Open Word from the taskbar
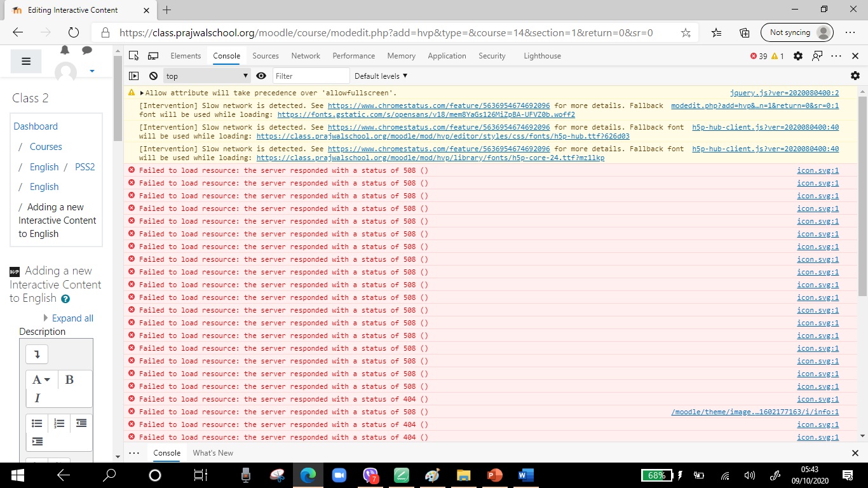The image size is (868, 488). point(526,475)
